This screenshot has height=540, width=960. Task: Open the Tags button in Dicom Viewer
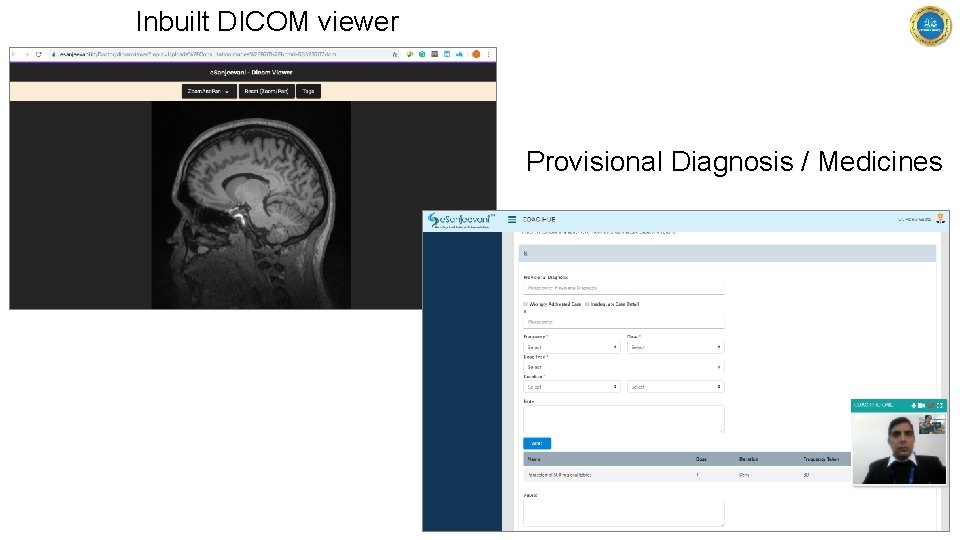[308, 91]
